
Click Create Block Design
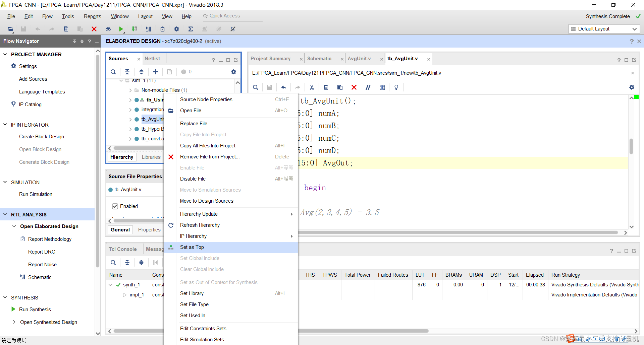[42, 137]
